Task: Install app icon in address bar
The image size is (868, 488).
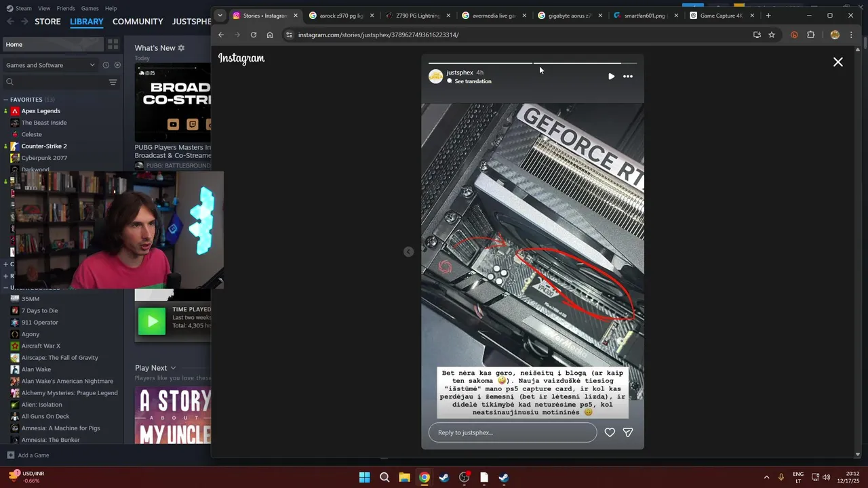Action: pos(757,35)
